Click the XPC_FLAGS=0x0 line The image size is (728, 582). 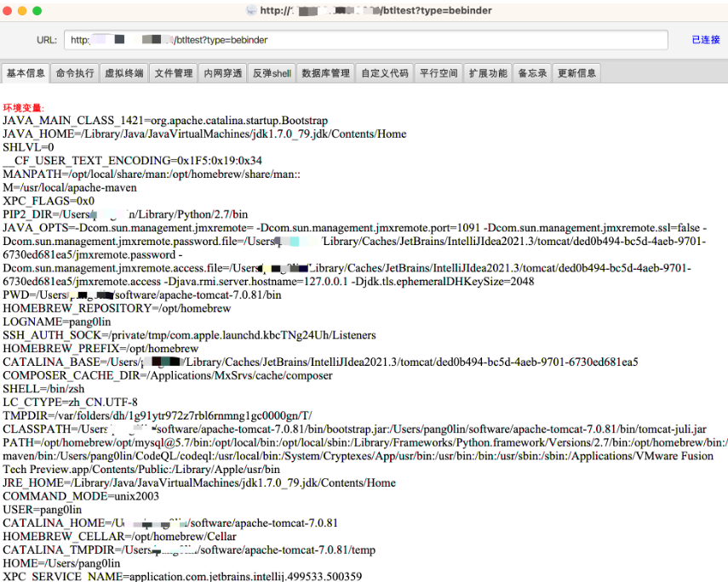point(49,202)
